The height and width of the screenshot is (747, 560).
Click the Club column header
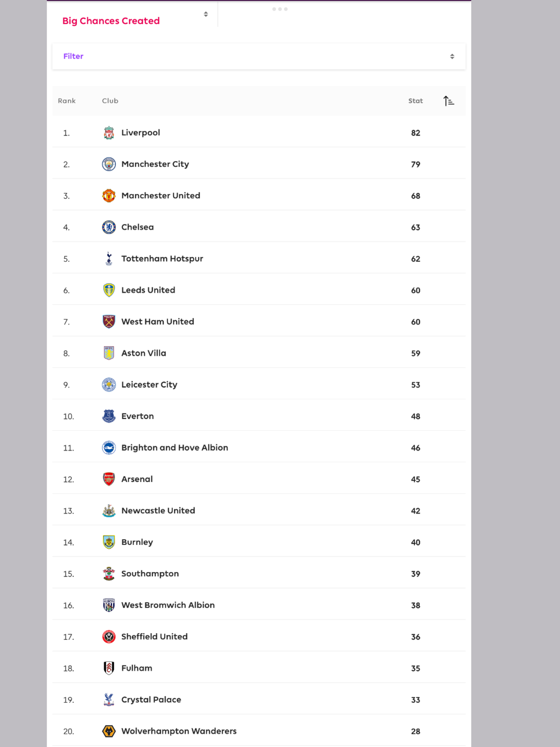pyautogui.click(x=110, y=101)
